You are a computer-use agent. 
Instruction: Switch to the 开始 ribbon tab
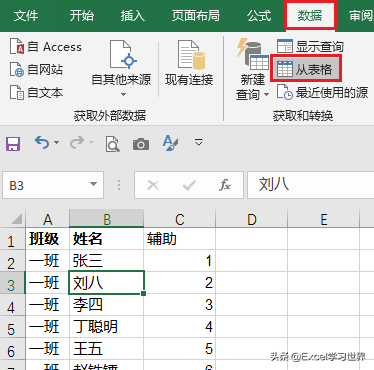pos(82,16)
